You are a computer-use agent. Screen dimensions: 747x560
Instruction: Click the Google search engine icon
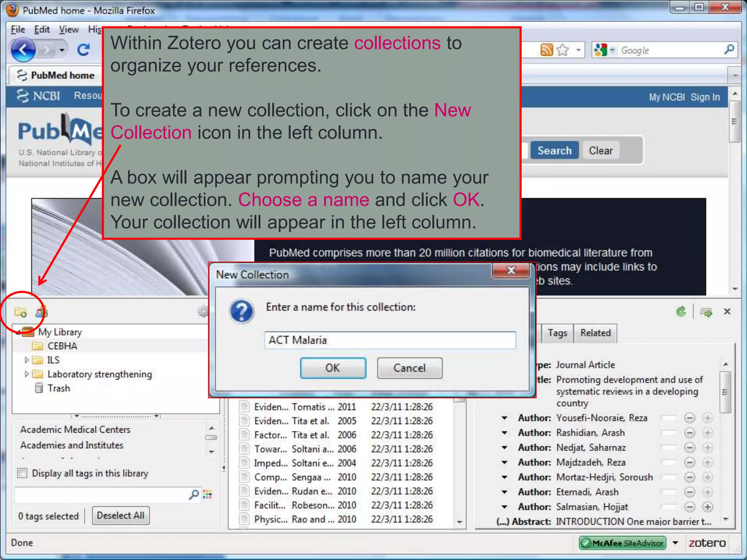tap(600, 50)
